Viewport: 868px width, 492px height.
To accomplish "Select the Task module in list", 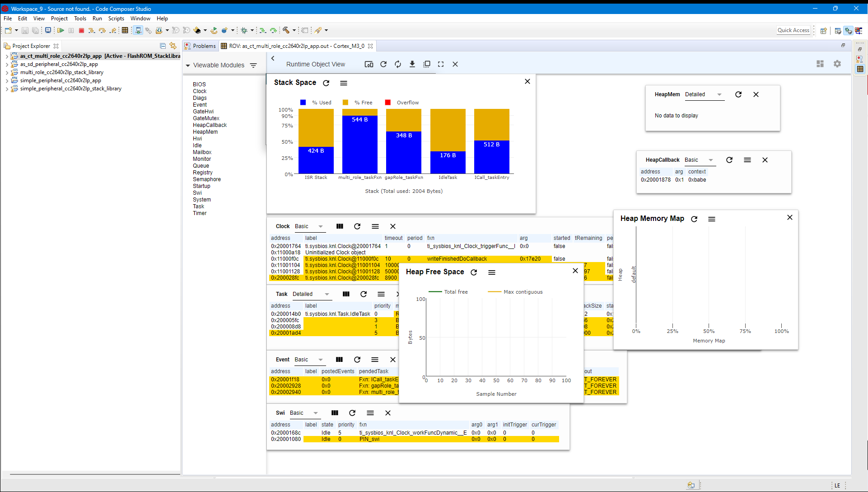I will point(198,206).
